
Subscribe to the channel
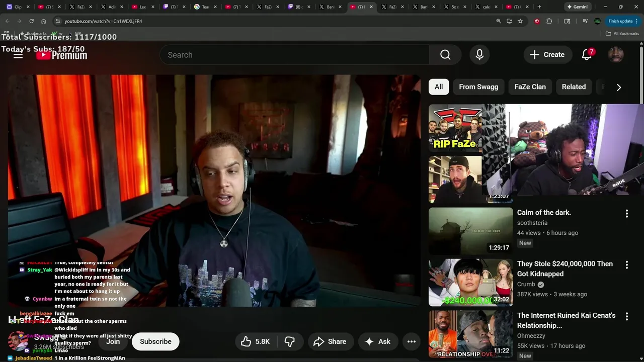coord(155,341)
